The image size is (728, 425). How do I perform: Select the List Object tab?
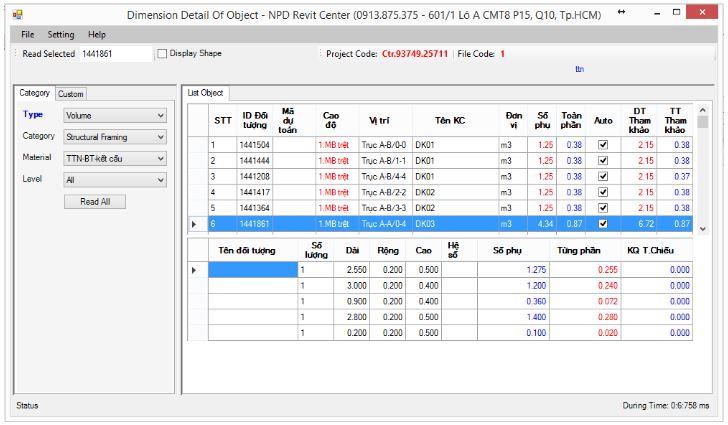tap(205, 93)
